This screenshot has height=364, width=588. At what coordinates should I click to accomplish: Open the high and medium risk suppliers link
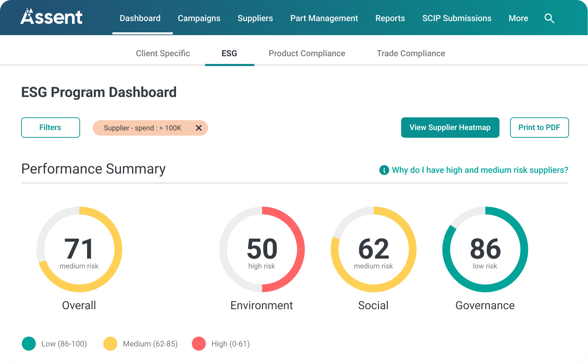click(480, 170)
